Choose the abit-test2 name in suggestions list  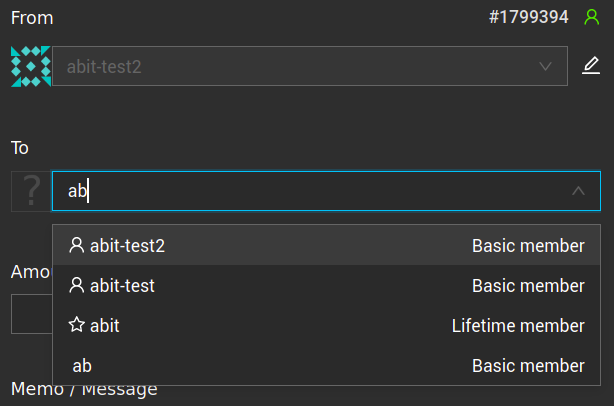coord(127,245)
